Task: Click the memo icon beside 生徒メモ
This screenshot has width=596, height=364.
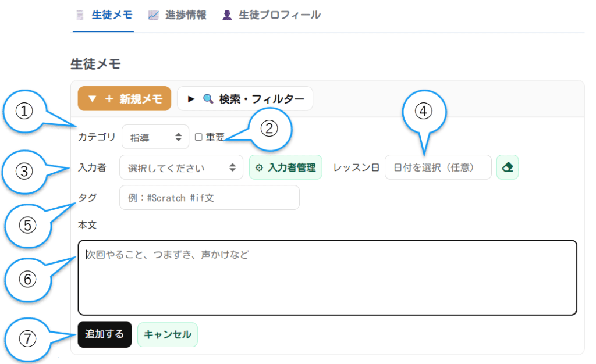Action: tap(80, 15)
